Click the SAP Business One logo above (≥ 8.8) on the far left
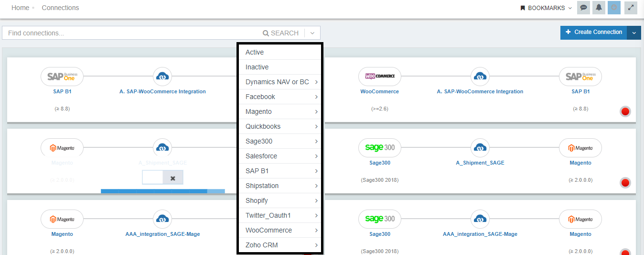Image resolution: width=644 pixels, height=255 pixels. click(62, 76)
